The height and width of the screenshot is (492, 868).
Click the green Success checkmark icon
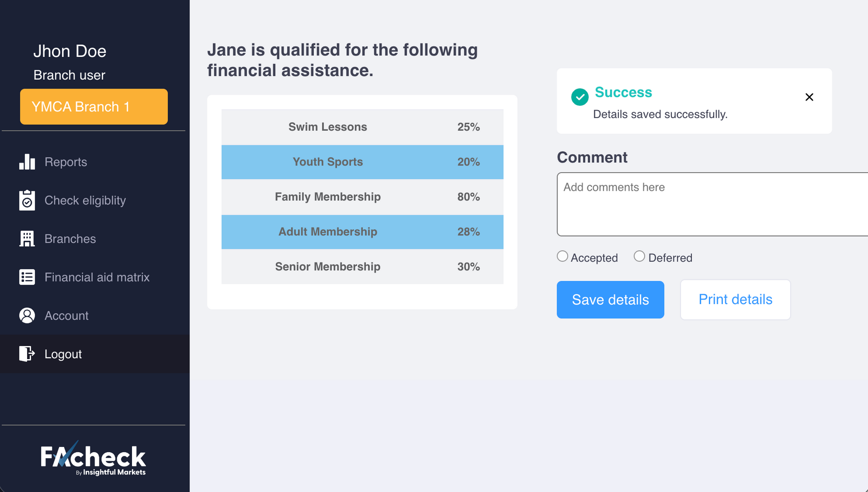tap(580, 97)
